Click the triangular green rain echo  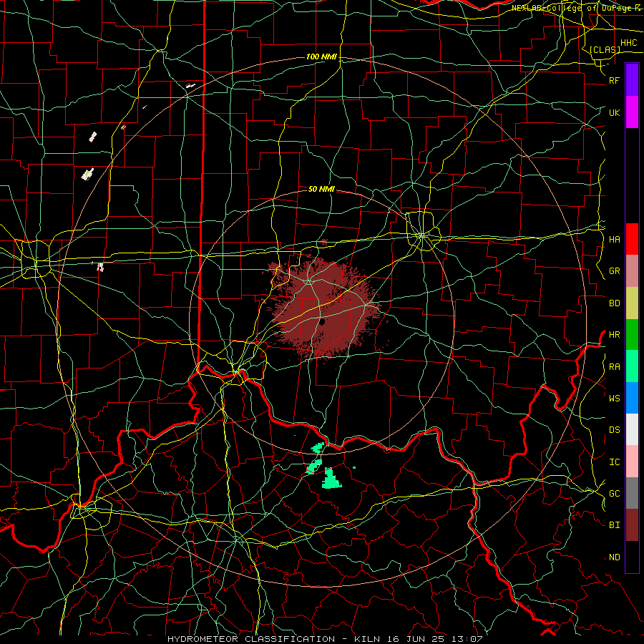[331, 479]
